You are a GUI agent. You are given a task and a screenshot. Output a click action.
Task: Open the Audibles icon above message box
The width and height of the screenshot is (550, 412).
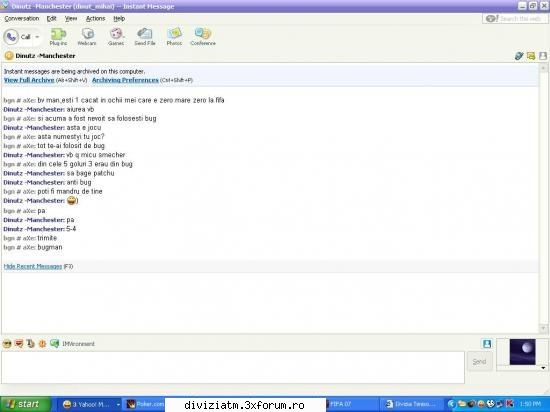[x=19, y=344]
